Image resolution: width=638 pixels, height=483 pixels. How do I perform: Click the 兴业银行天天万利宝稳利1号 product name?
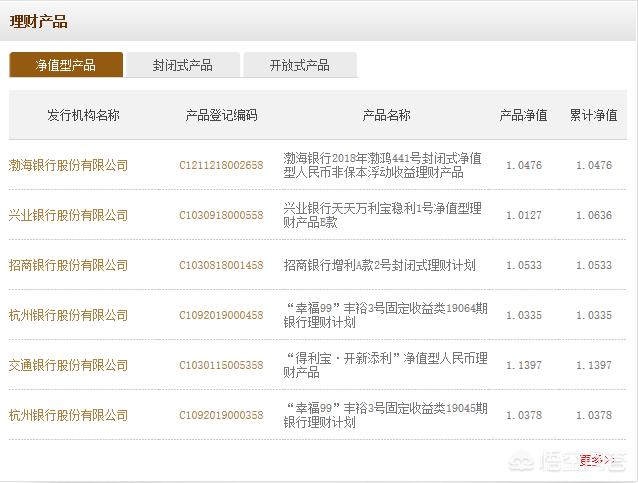tap(382, 215)
